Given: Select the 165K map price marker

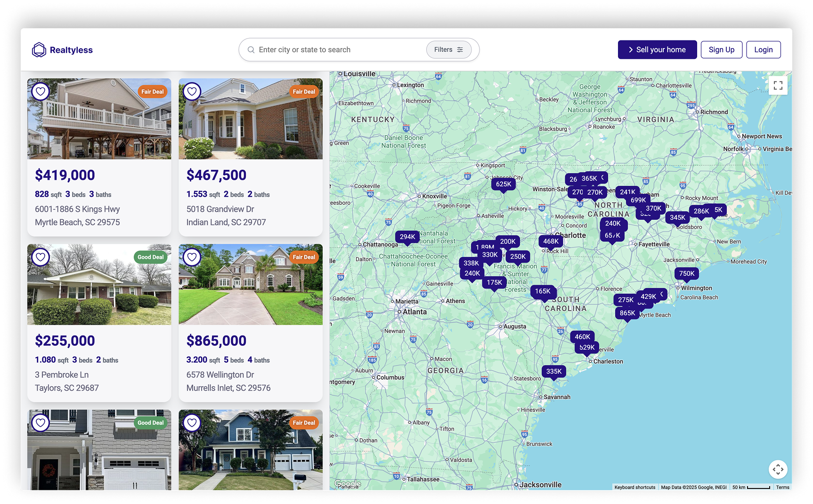Looking at the screenshot, I should [543, 292].
